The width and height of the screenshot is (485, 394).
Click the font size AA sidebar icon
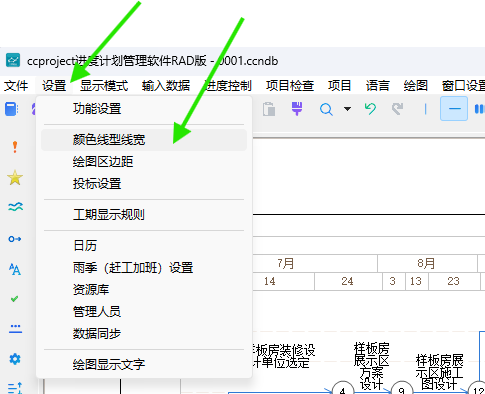pyautogui.click(x=15, y=269)
